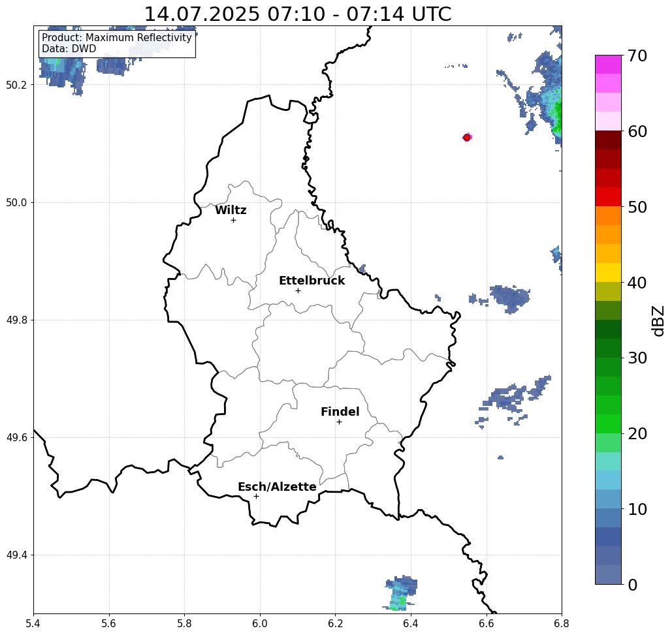Click the 49.6 latitude axis label
Screen dimensions: 672x635
tap(16, 438)
